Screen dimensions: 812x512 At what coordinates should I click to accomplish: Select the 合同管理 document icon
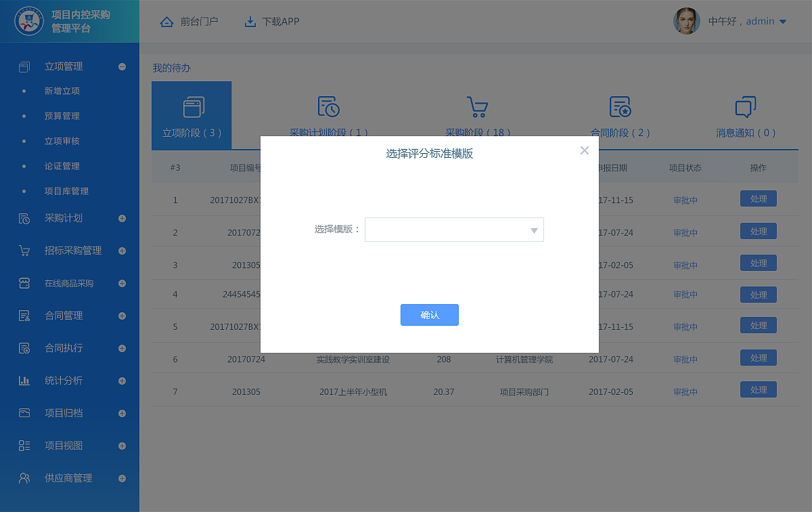(22, 315)
